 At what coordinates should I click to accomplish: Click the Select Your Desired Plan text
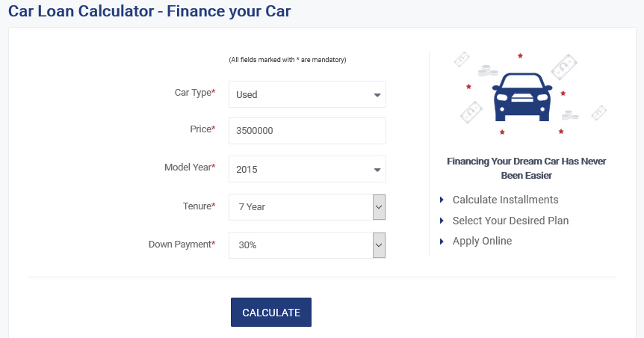(x=510, y=221)
